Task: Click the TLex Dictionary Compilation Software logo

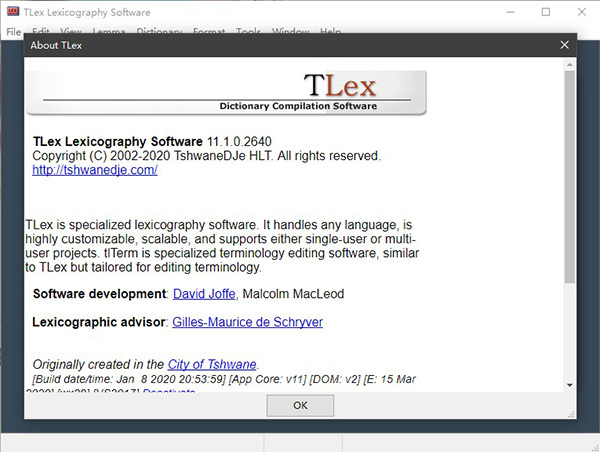Action: (x=228, y=93)
